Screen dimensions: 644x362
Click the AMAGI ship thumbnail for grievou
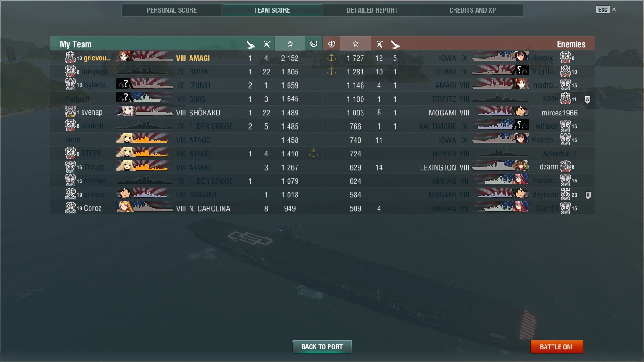tap(145, 57)
